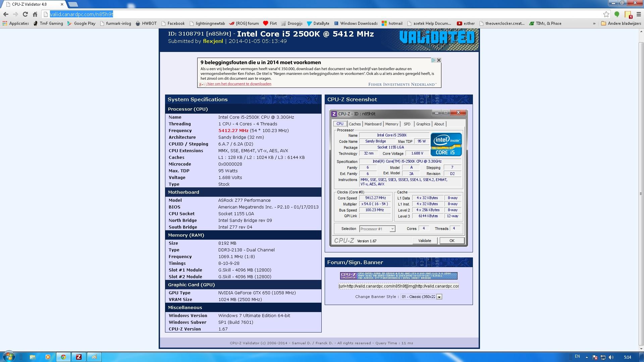Open the browser home page icon

35,14
